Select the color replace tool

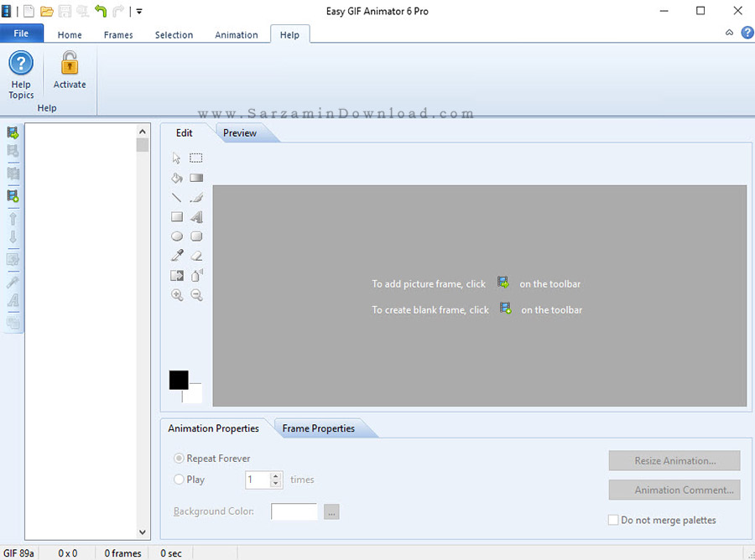tap(177, 275)
